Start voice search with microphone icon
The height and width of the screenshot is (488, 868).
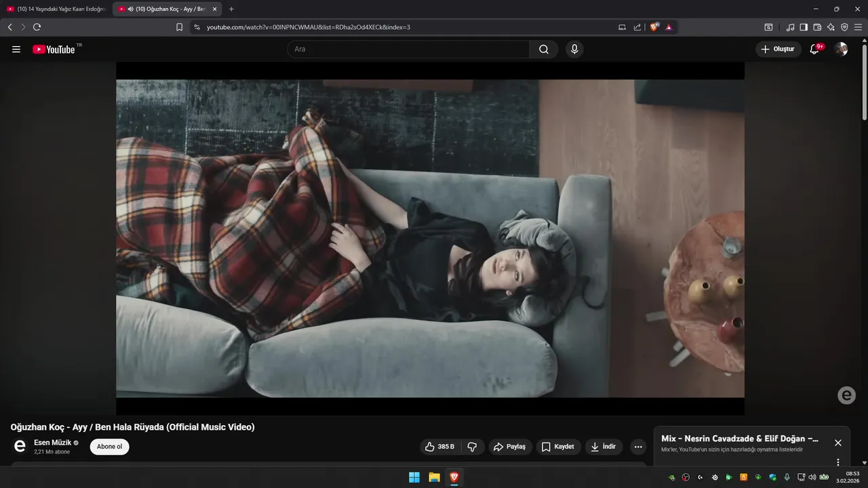574,49
